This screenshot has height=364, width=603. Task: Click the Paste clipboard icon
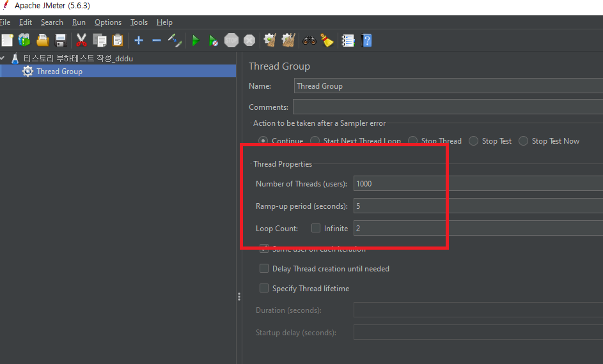(x=118, y=40)
